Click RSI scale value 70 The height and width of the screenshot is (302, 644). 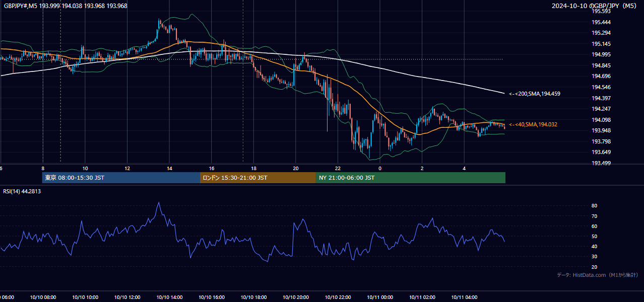pyautogui.click(x=595, y=216)
